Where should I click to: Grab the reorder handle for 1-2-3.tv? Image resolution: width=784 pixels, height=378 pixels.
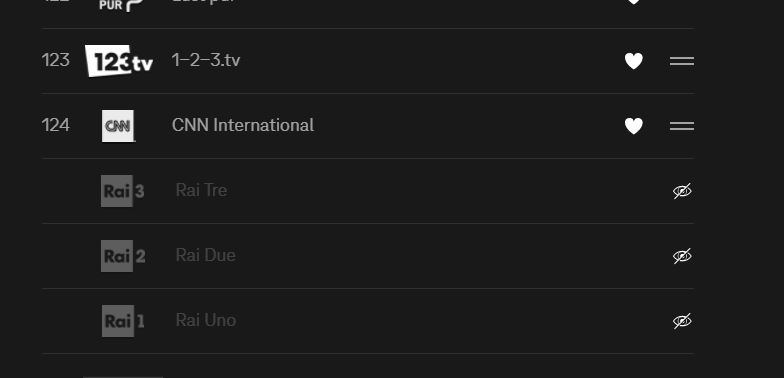tap(682, 61)
